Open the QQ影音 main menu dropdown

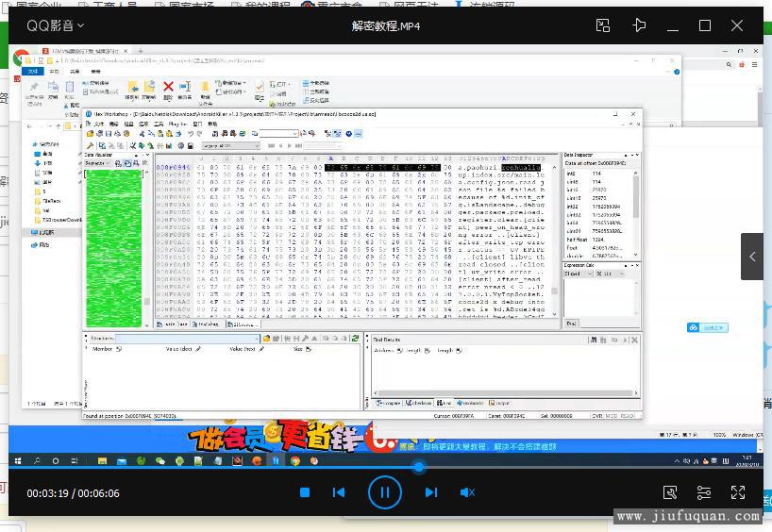(x=55, y=25)
